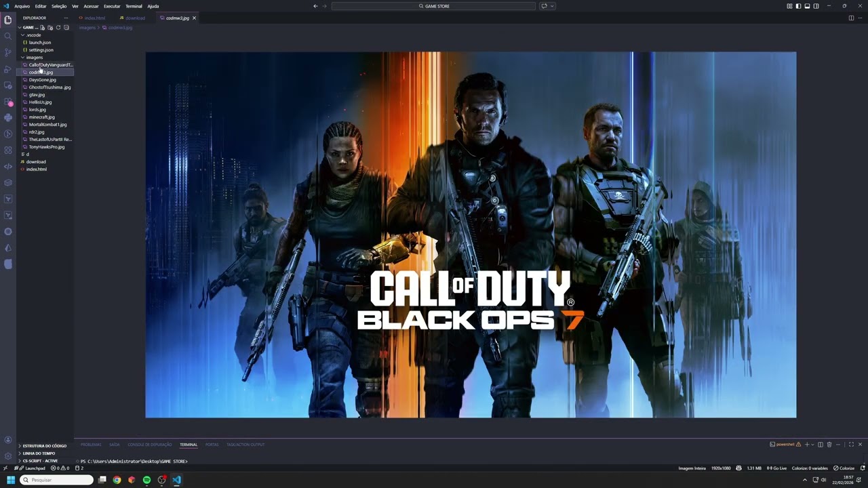
Task: Close the terminal panel
Action: tap(860, 445)
